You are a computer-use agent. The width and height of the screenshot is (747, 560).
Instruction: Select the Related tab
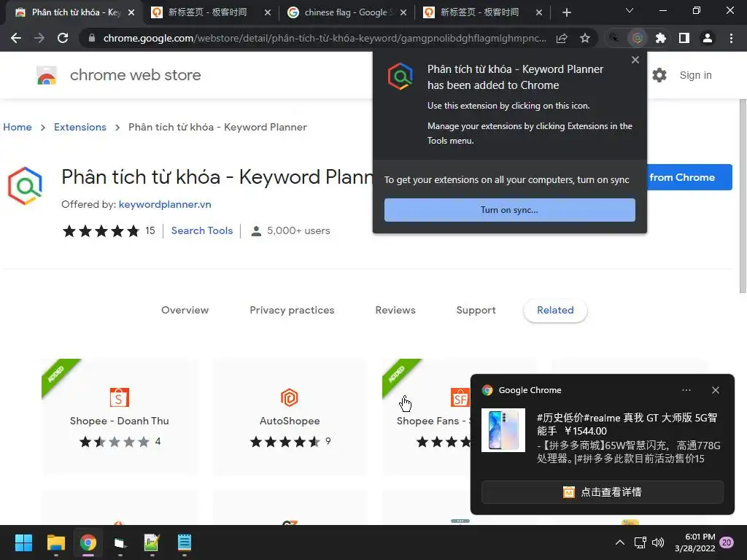coord(555,310)
